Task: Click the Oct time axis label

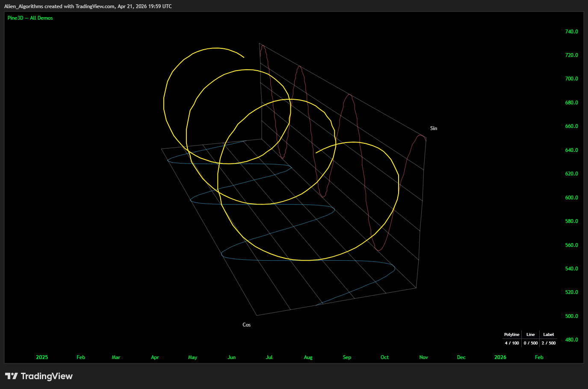Action: point(385,357)
